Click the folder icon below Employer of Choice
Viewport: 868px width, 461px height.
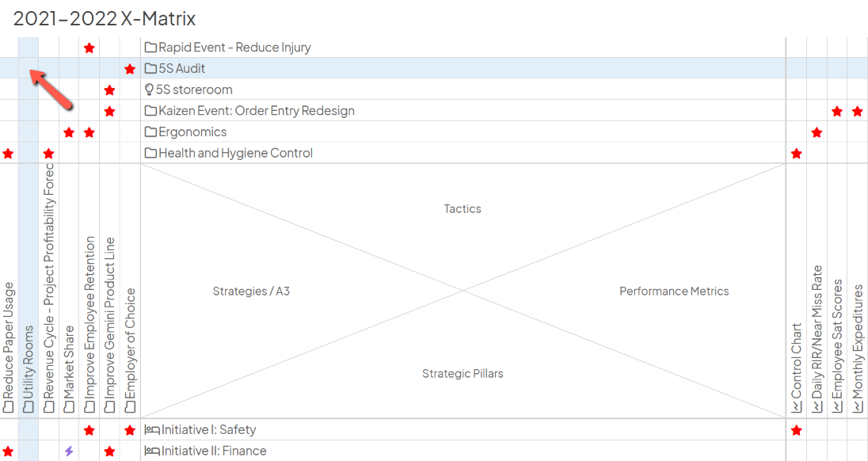(130, 407)
